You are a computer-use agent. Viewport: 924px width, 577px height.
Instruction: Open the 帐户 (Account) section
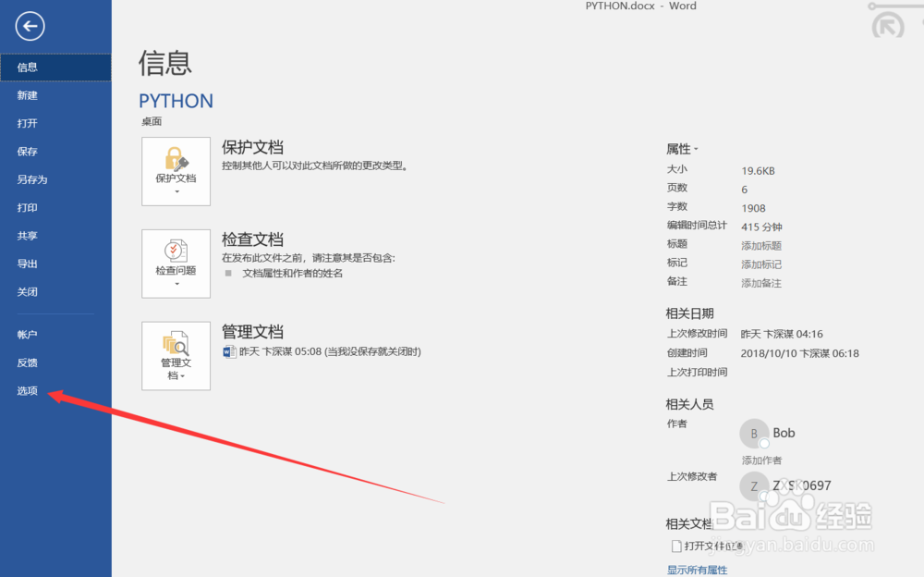[26, 334]
